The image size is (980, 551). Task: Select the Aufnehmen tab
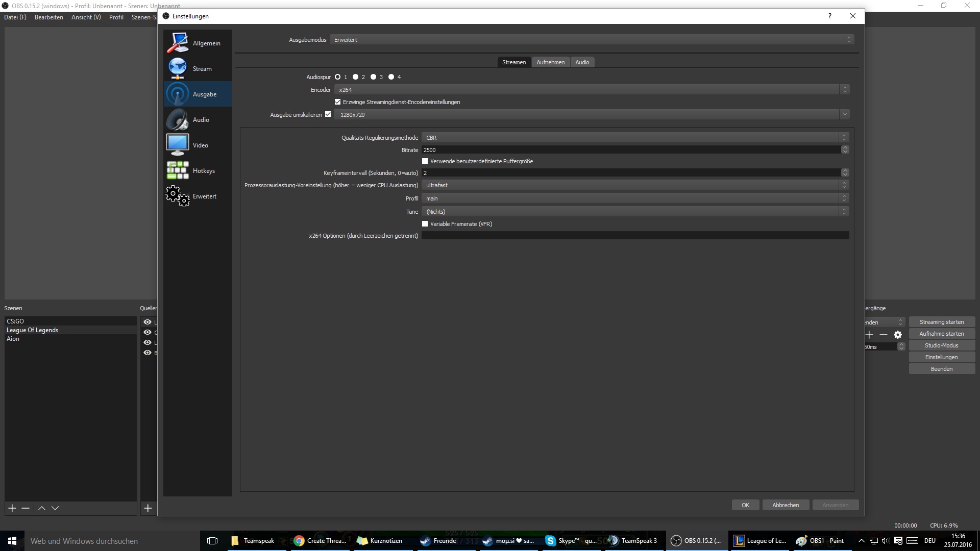pyautogui.click(x=551, y=62)
